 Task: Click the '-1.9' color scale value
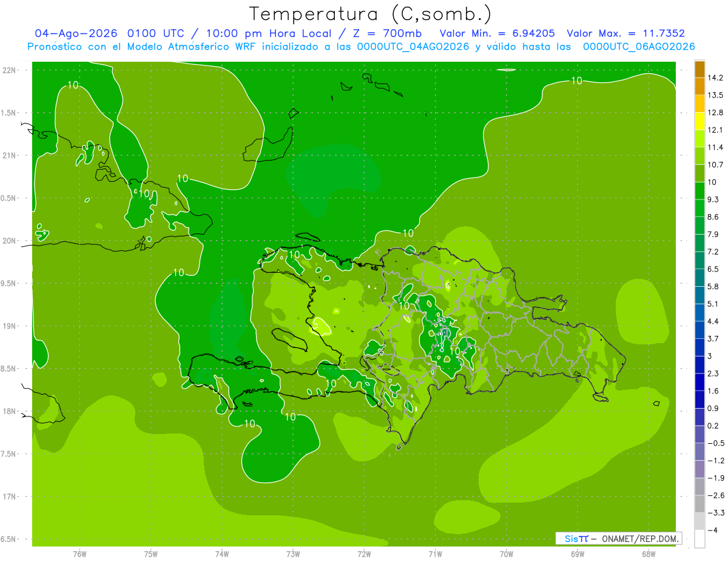coord(716,478)
